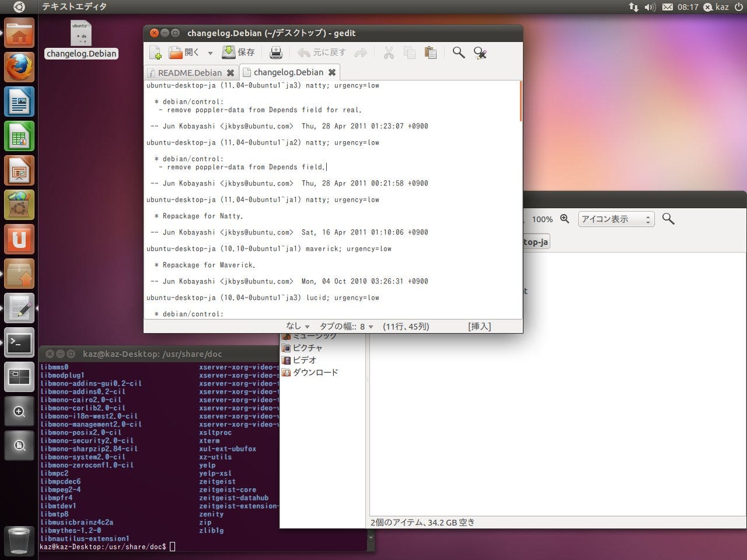This screenshot has width=747, height=560.
Task: Open the タブの幅 tab width dropdown
Action: click(346, 326)
